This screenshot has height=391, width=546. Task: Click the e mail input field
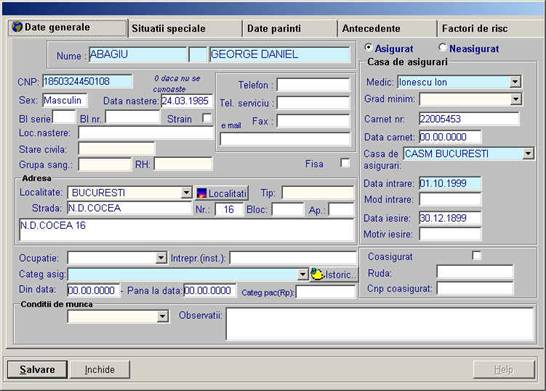[x=285, y=139]
